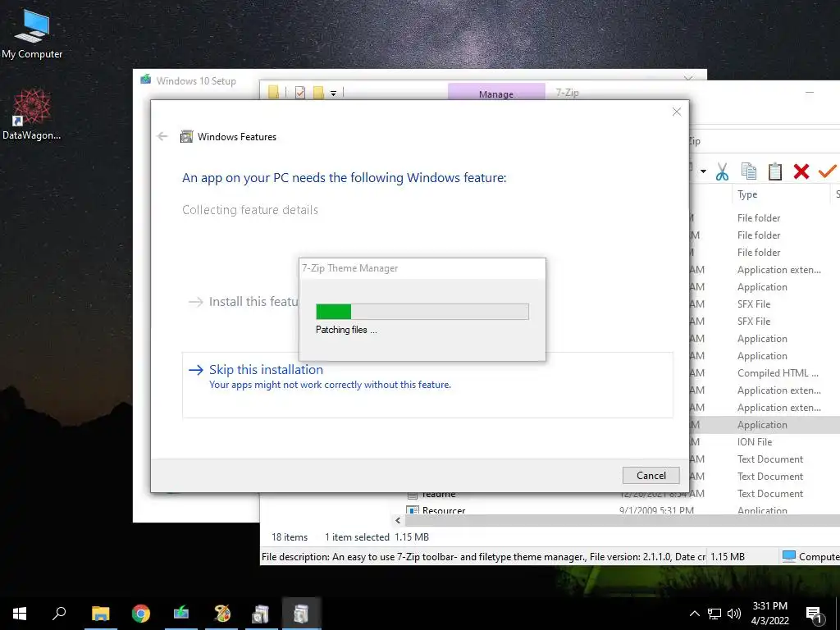Click the Windows 10 Setup window title

[x=196, y=81]
